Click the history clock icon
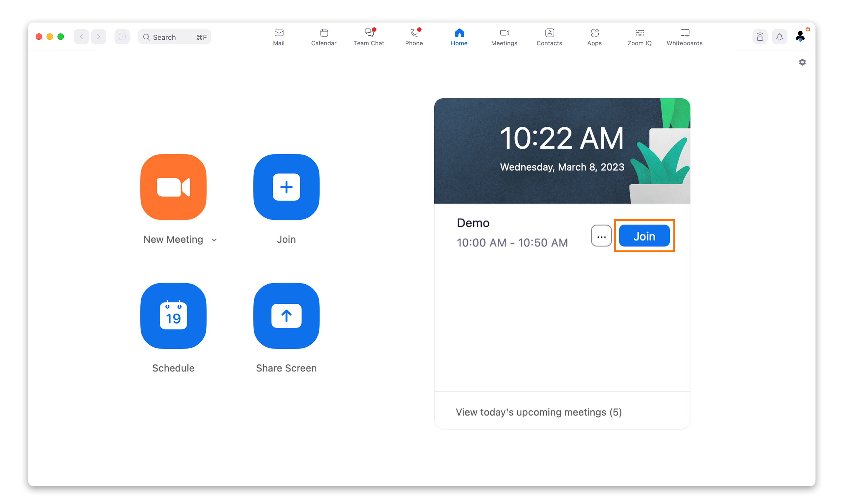850x504 pixels. [122, 37]
